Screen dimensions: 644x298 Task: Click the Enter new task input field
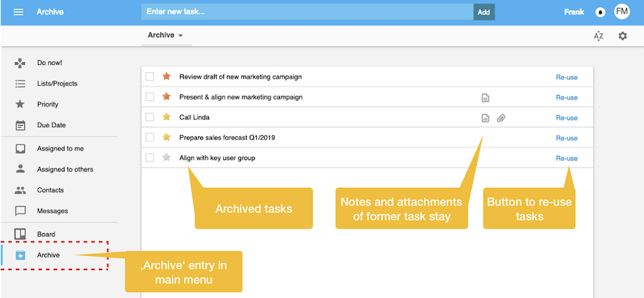point(307,12)
